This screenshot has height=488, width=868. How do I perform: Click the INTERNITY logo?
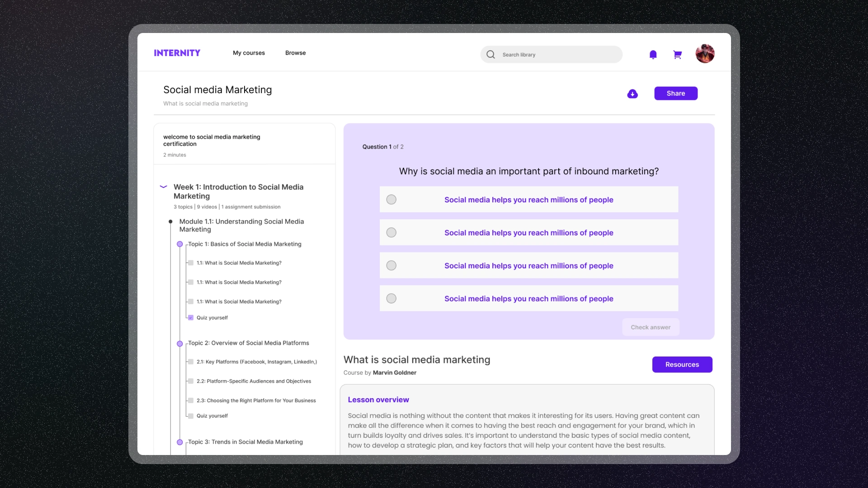tap(177, 53)
